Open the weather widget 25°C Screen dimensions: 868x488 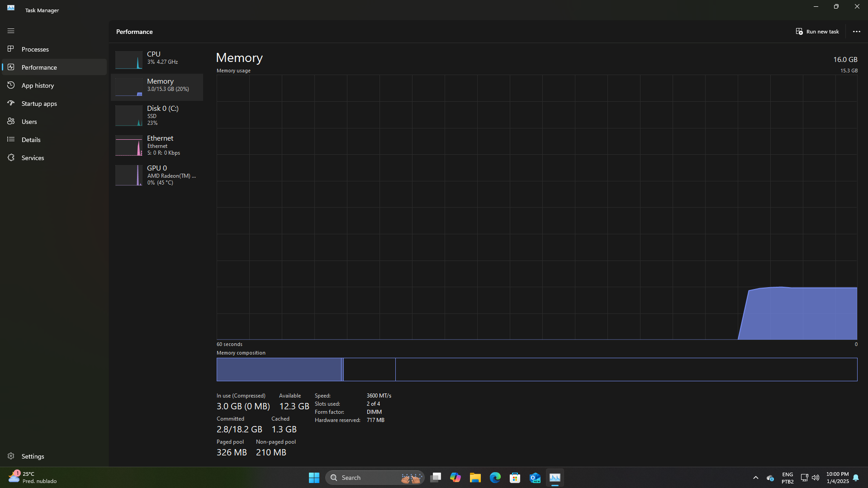[33, 478]
